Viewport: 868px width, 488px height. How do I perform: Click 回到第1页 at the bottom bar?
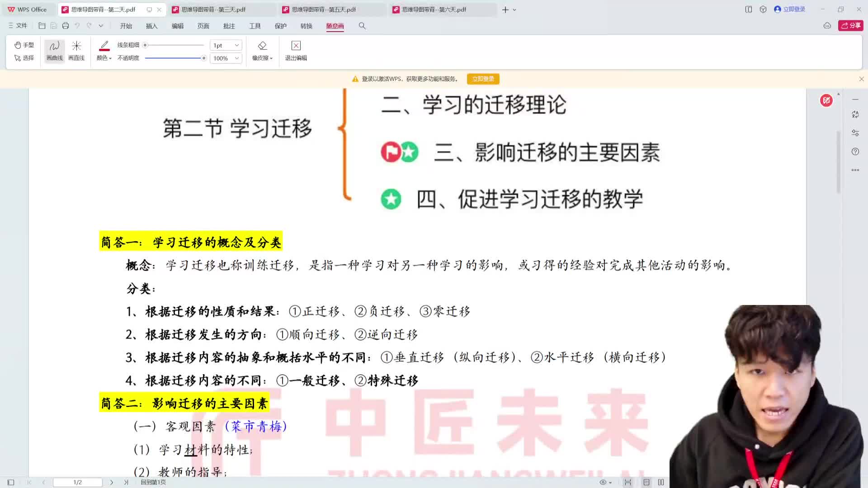pyautogui.click(x=154, y=482)
